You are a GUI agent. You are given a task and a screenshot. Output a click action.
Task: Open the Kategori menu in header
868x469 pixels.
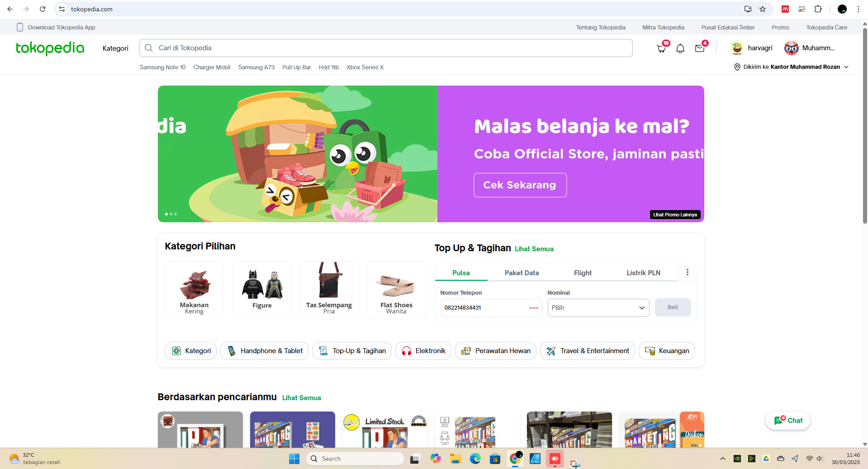115,48
